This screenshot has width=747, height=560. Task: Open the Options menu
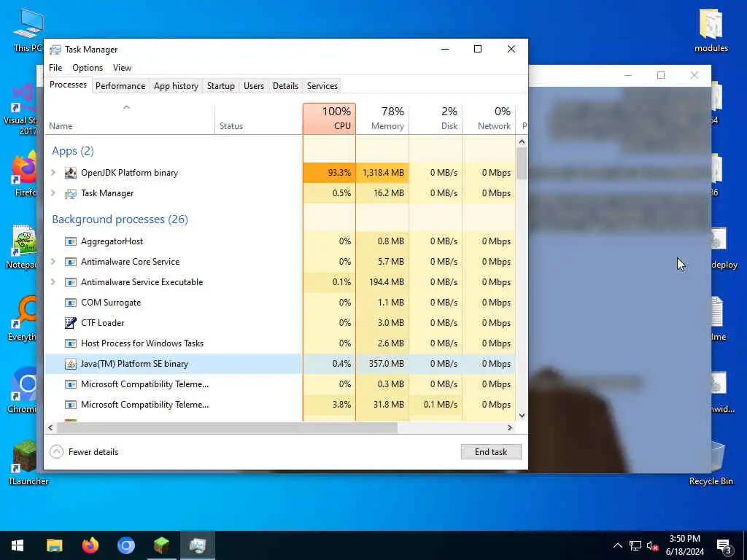[88, 68]
